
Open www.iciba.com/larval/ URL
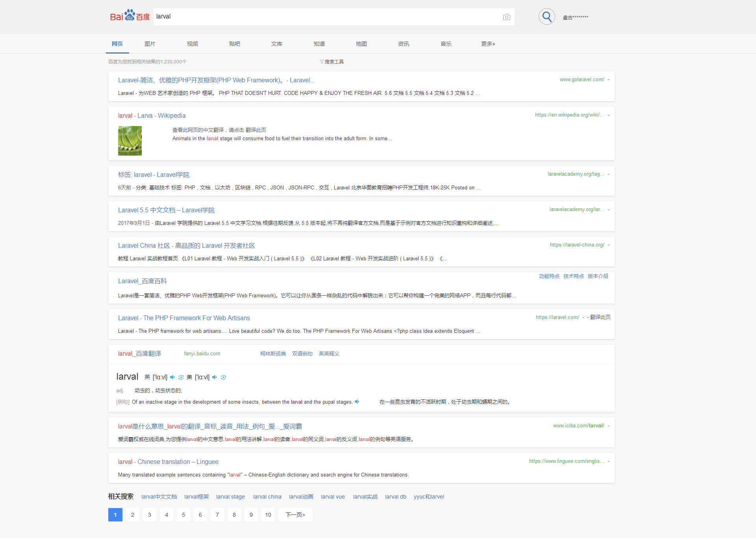point(578,426)
